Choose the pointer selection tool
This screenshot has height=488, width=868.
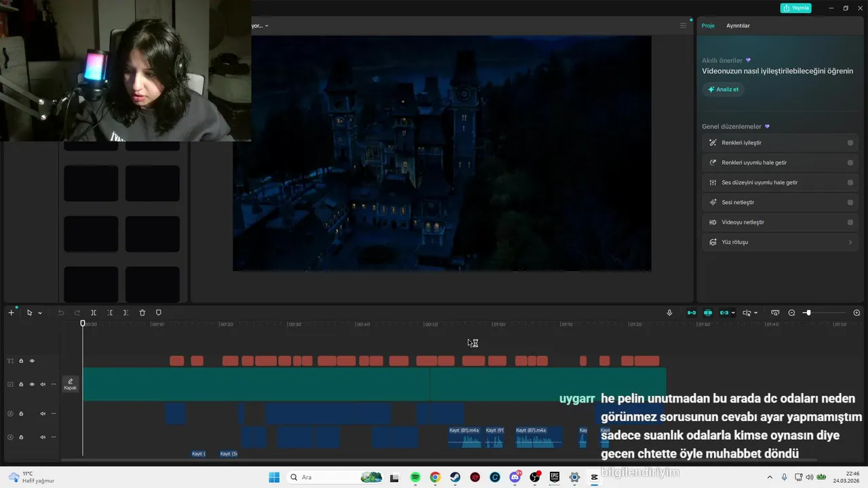pos(29,312)
